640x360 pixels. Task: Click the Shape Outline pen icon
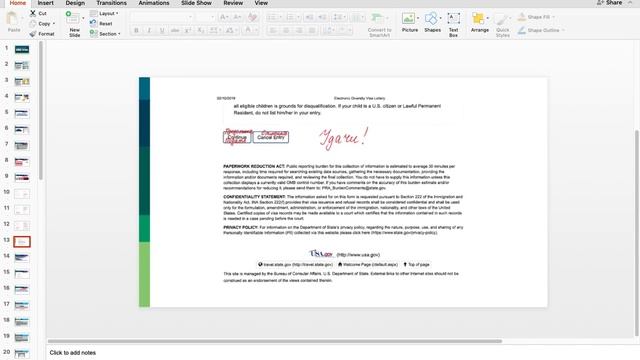pyautogui.click(x=522, y=30)
